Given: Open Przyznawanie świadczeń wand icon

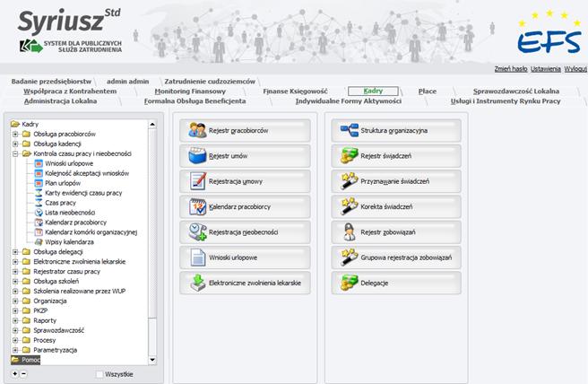Looking at the screenshot, I should click(350, 181).
